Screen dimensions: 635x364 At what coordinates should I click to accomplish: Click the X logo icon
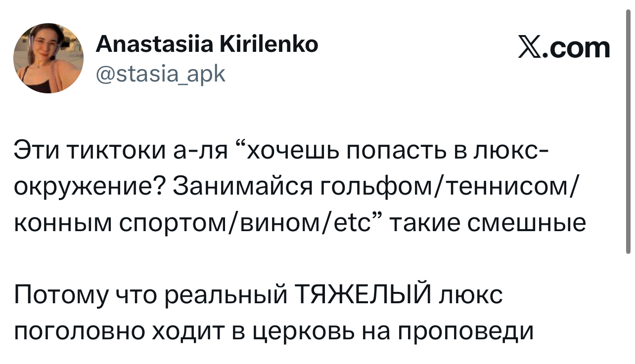click(x=530, y=48)
